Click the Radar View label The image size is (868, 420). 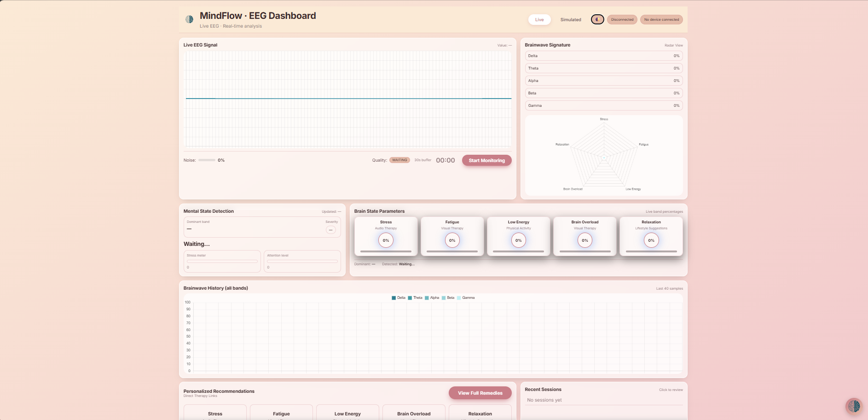tap(673, 46)
